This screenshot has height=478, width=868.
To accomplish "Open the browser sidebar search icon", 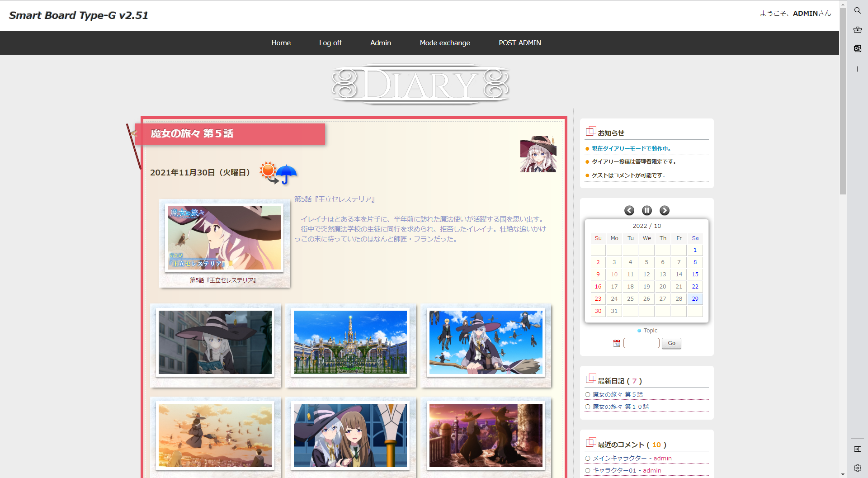I will (x=857, y=10).
